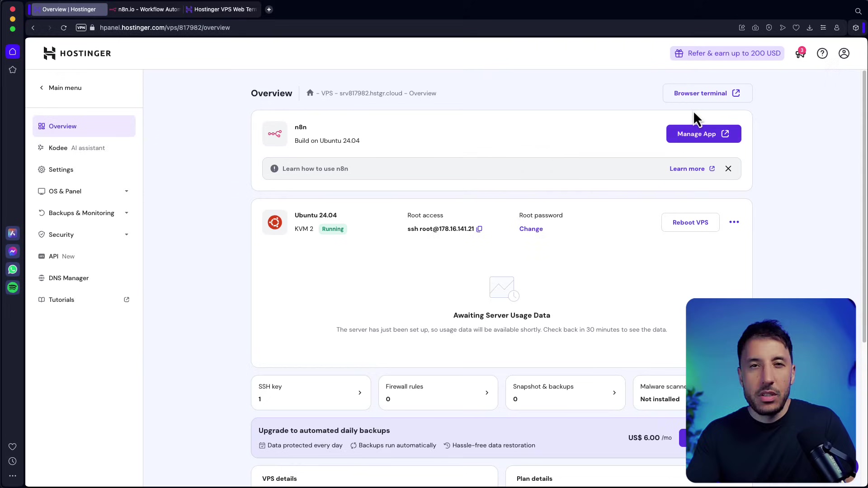Screen dimensions: 868x488
Task: Open Kodee AI assistant
Action: click(84, 148)
